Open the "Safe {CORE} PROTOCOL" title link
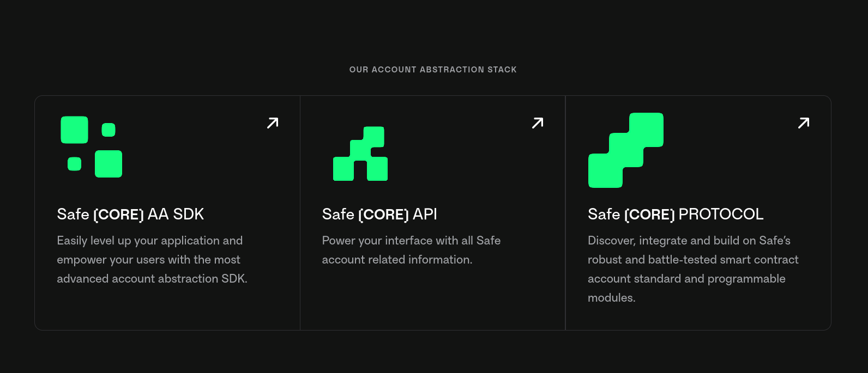 pos(675,214)
